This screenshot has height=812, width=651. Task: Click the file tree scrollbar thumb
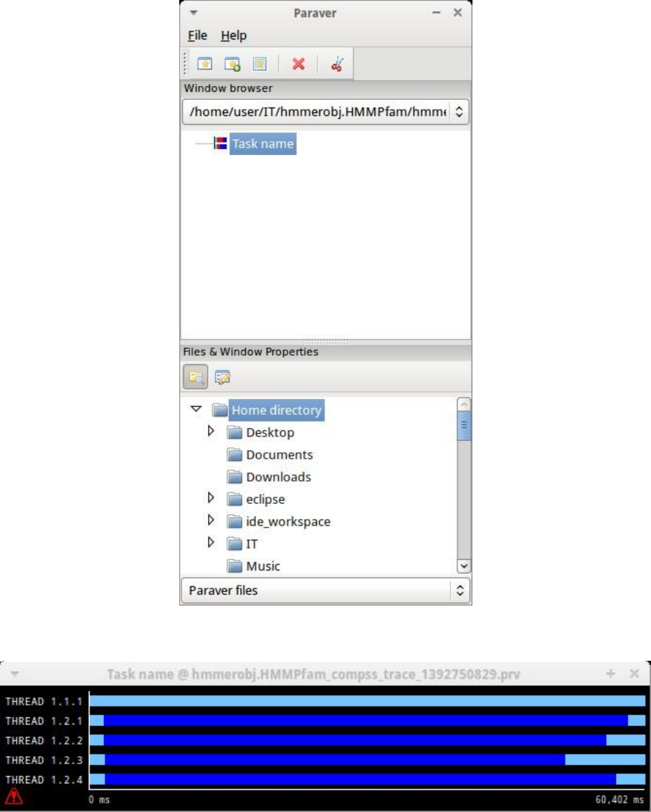(x=464, y=425)
